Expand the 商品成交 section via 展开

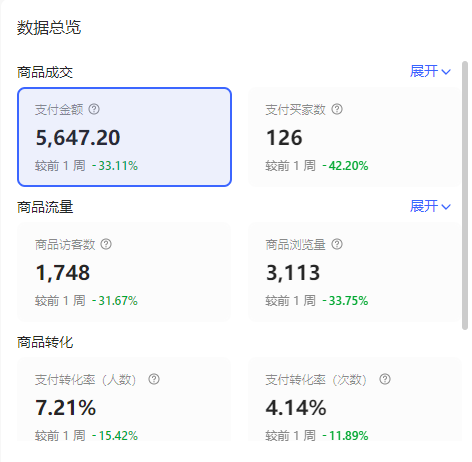pos(430,71)
